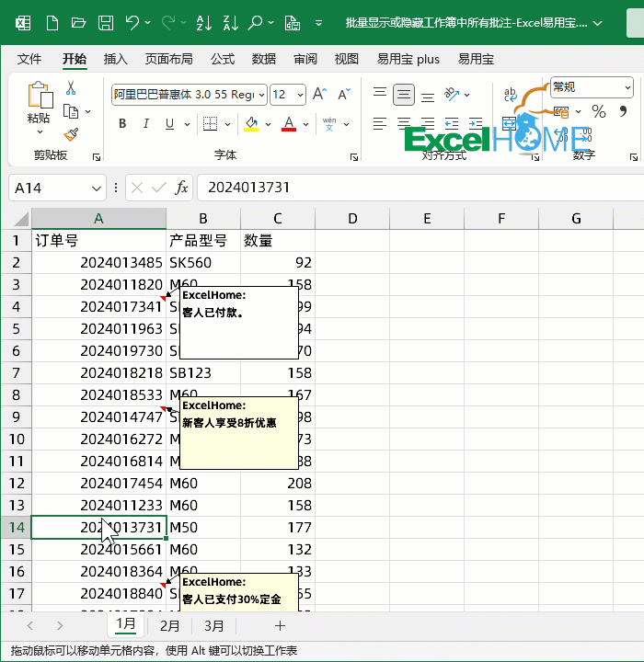Apply comma style format
Viewport: 644px width, 662px height.
[623, 111]
